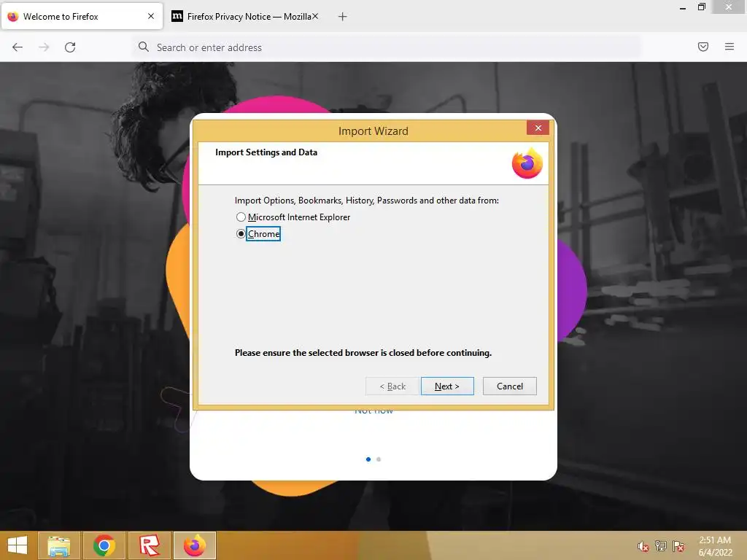Image resolution: width=747 pixels, height=560 pixels.
Task: Close the Welcome to Firefox tab
Action: pyautogui.click(x=151, y=16)
